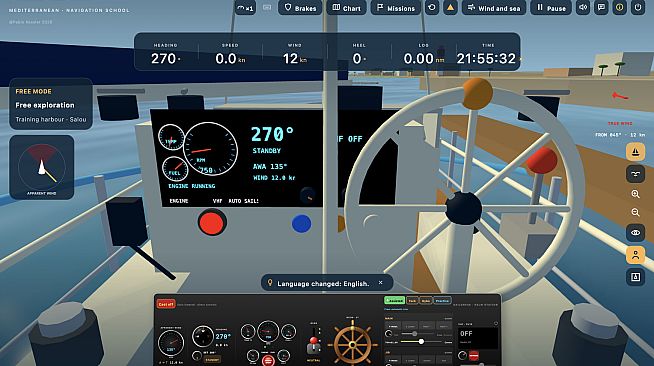
Task: Click the red round button on 3D dashboard
Action: [x=212, y=223]
